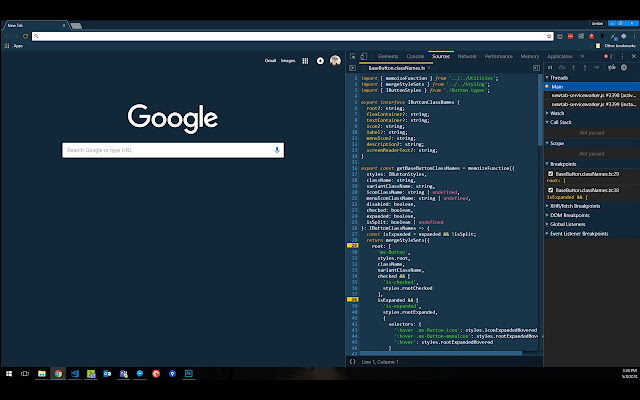Pretty print the source with braces icon
640x400 pixels.
[353, 362]
